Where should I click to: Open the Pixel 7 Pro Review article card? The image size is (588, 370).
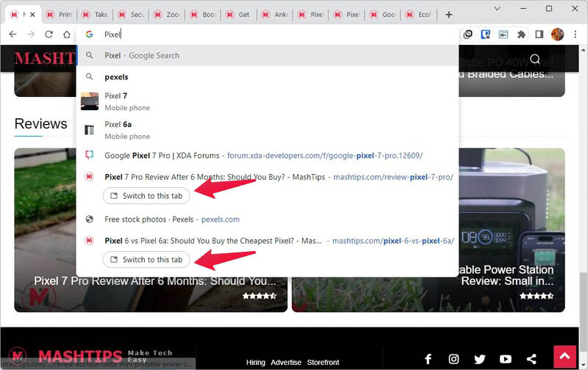point(151,230)
